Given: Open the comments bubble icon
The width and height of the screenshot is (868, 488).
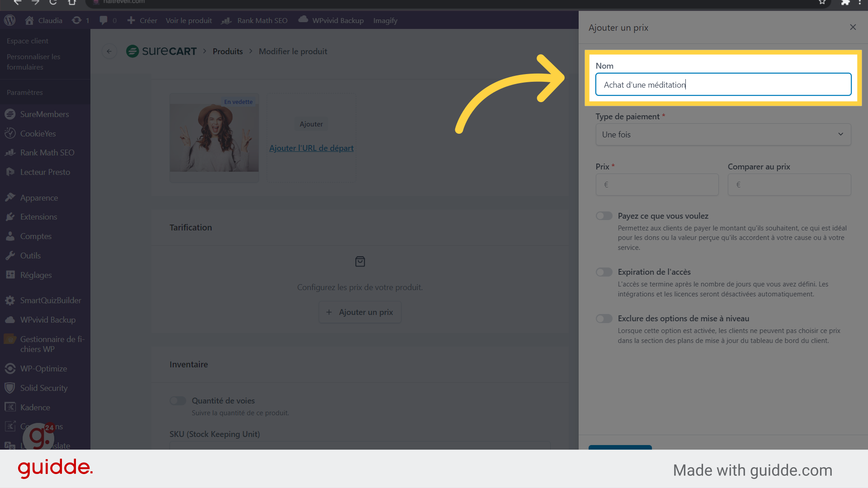Looking at the screenshot, I should (x=104, y=20).
